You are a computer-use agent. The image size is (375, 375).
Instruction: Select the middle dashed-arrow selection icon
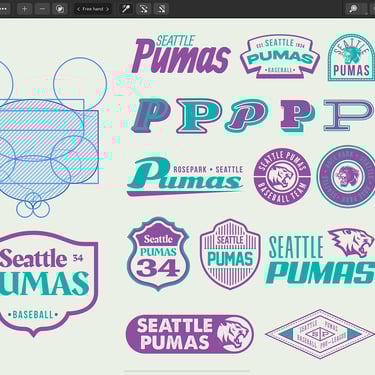(144, 9)
